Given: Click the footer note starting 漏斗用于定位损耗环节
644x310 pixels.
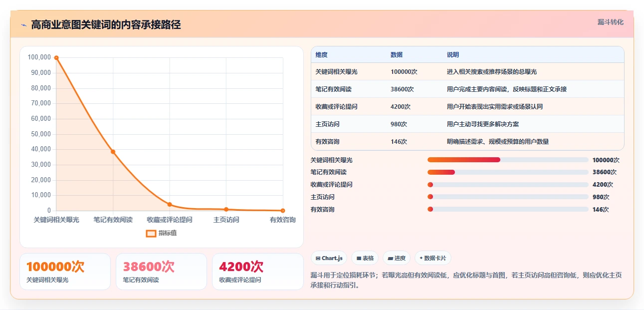Looking at the screenshot, I should [466, 281].
